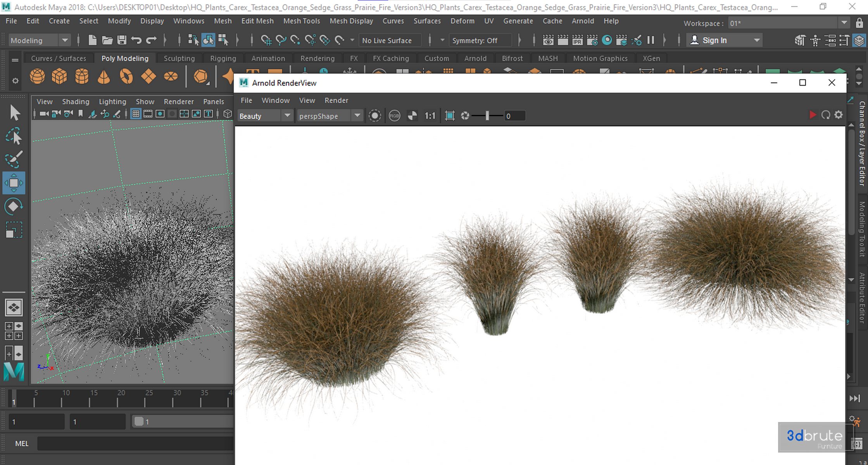The width and height of the screenshot is (868, 465).
Task: Create a polygon sphere from the shelf
Action: 37,76
